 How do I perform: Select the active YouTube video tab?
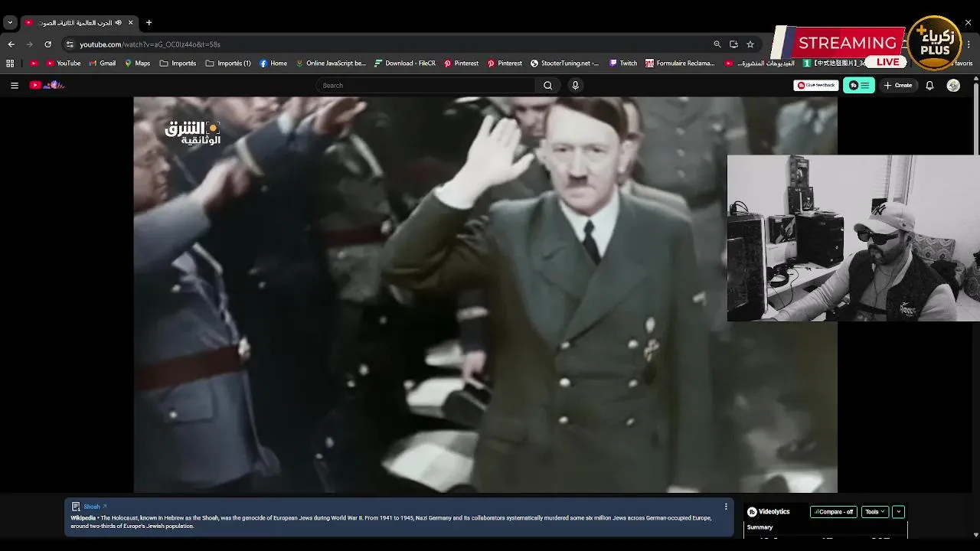(78, 23)
